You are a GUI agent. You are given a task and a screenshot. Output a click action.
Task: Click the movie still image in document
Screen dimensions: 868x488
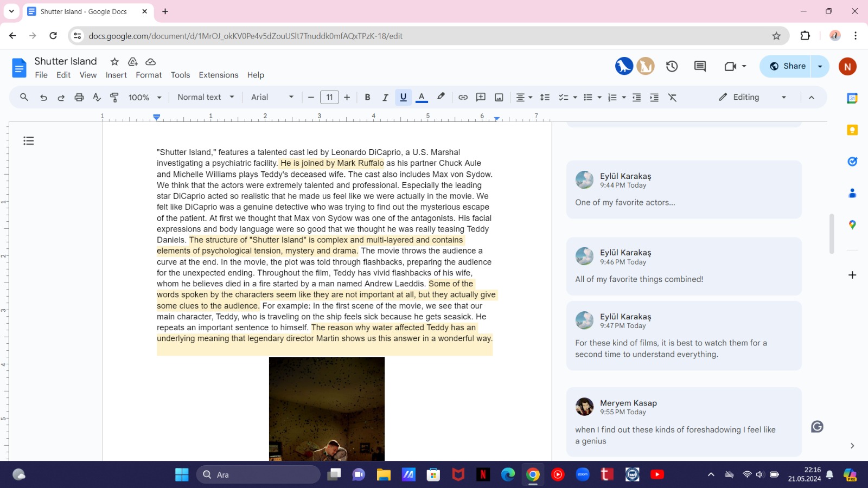327,408
